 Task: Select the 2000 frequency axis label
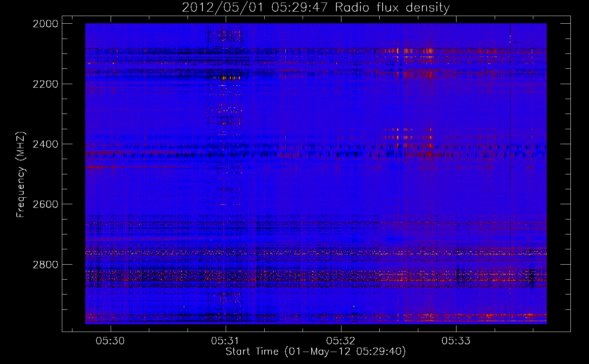[x=46, y=24]
